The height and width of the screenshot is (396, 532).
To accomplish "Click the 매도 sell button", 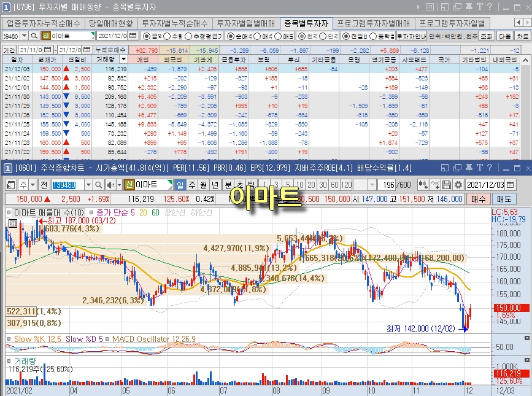I will [x=504, y=199].
